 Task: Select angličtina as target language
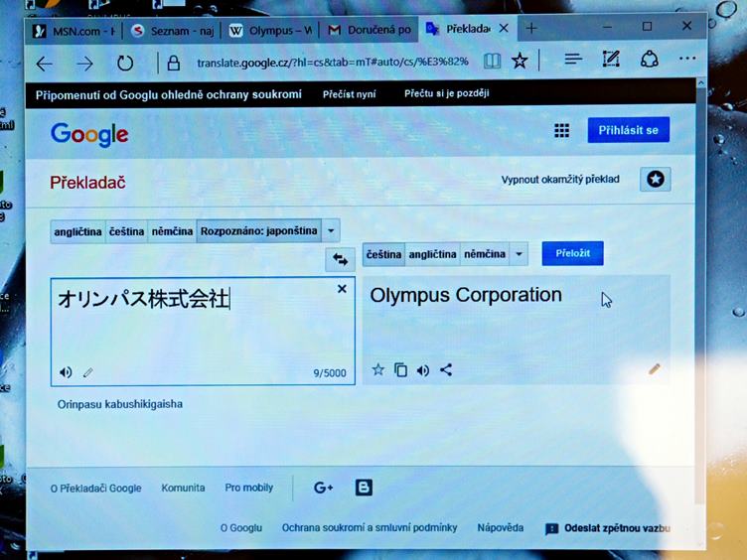[432, 254]
